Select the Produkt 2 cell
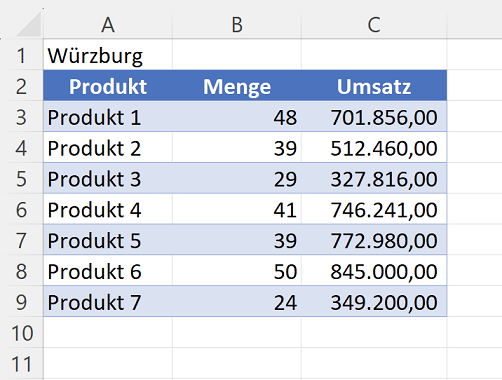Viewport: 502px width, 380px height. click(x=108, y=147)
